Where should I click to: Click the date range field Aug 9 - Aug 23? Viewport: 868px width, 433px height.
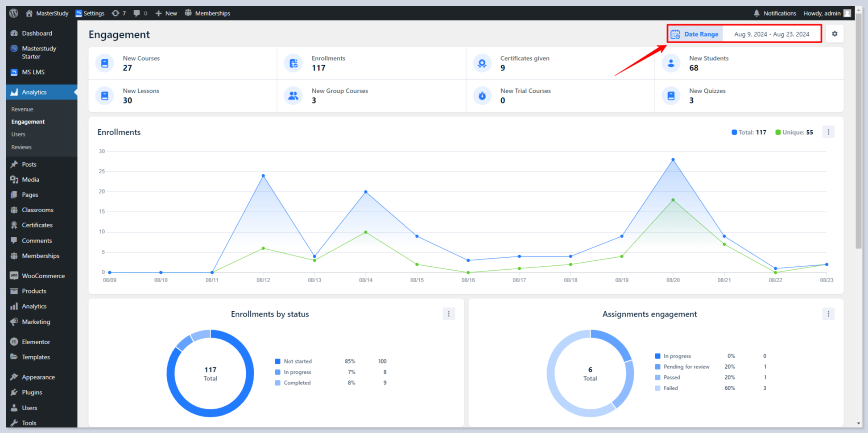click(771, 34)
